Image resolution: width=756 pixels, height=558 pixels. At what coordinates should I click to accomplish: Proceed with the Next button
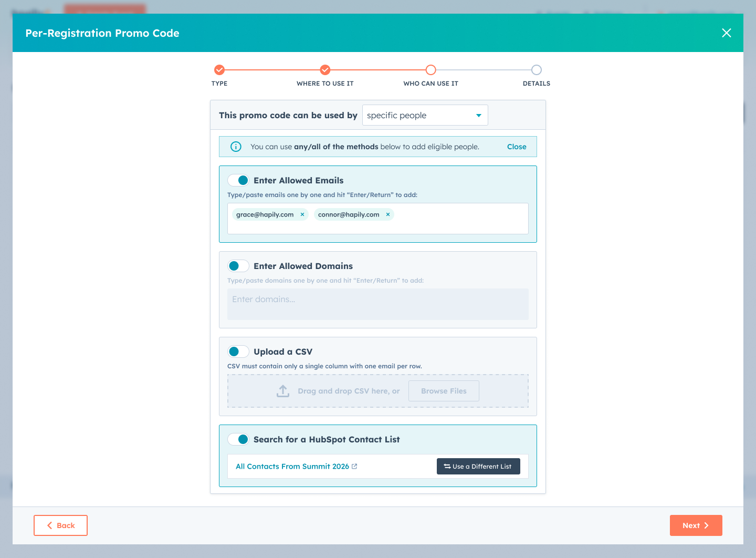tap(696, 525)
